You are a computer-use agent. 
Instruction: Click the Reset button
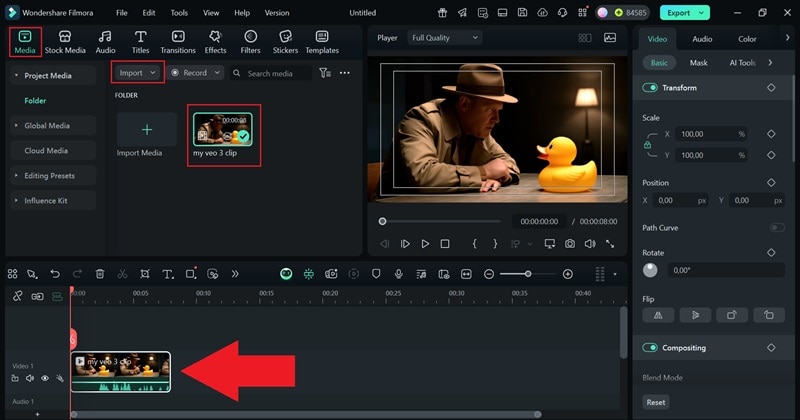(x=656, y=402)
